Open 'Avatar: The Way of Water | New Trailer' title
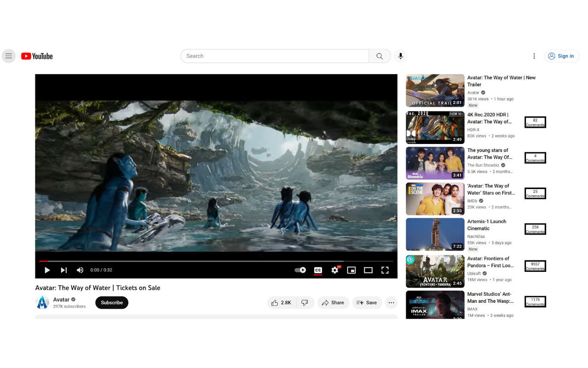Screen dimensions: 588x368 502,81
